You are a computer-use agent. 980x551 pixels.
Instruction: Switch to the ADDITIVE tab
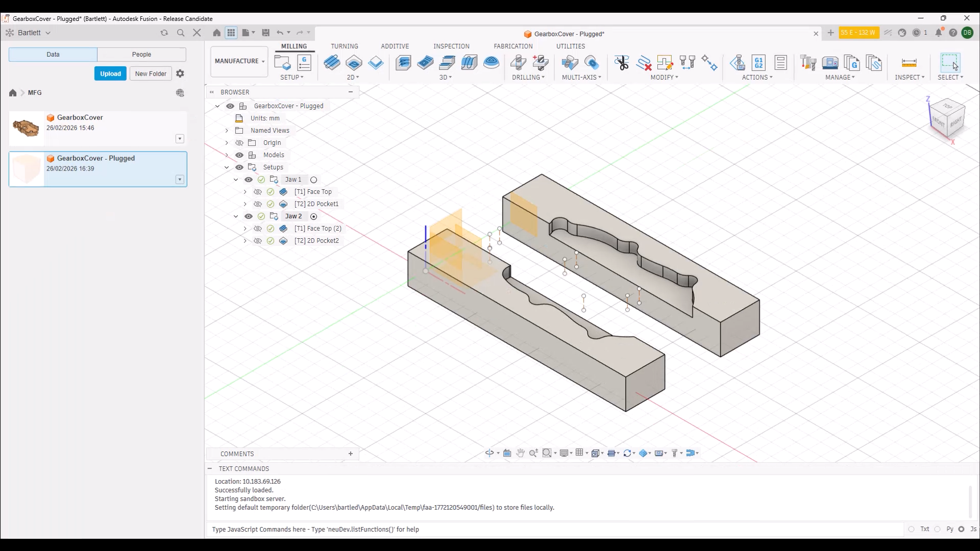(x=395, y=46)
